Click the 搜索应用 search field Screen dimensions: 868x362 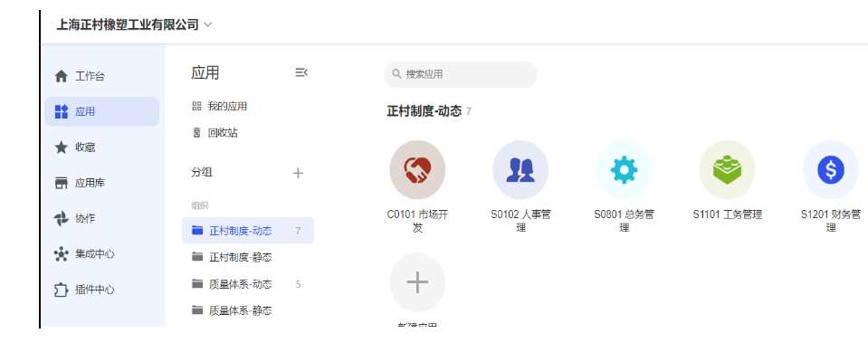pyautogui.click(x=460, y=74)
